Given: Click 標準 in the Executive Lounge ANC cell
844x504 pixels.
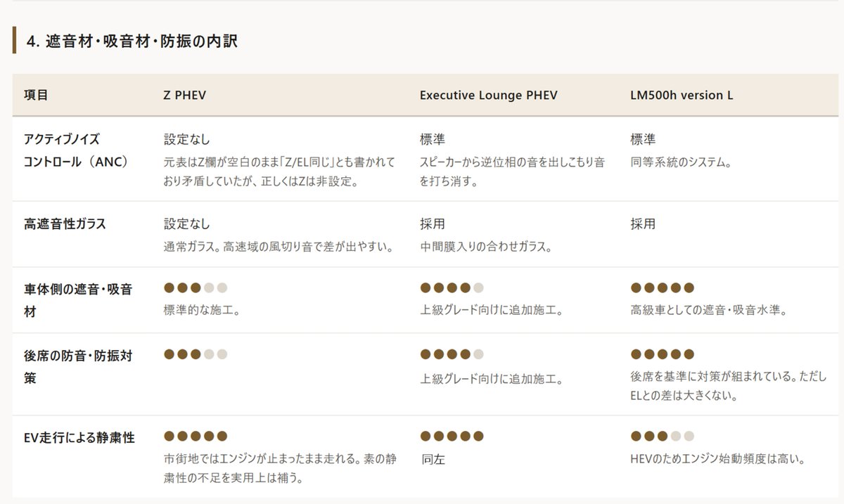Looking at the screenshot, I should (x=433, y=139).
